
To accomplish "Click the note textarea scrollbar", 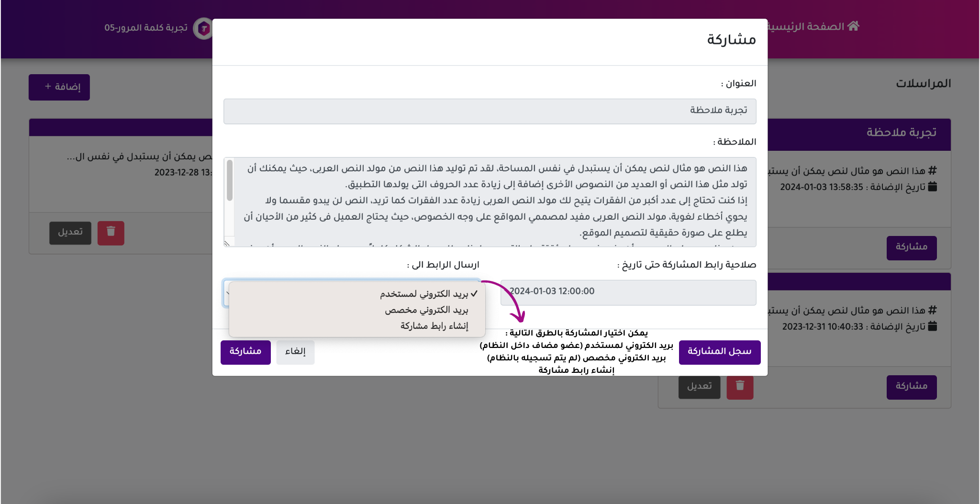I will 230,182.
